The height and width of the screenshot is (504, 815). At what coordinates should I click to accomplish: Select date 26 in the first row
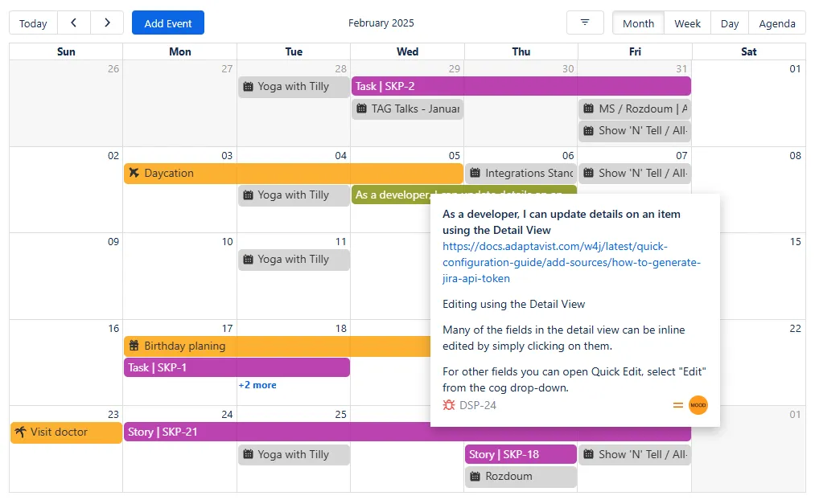pyautogui.click(x=113, y=68)
